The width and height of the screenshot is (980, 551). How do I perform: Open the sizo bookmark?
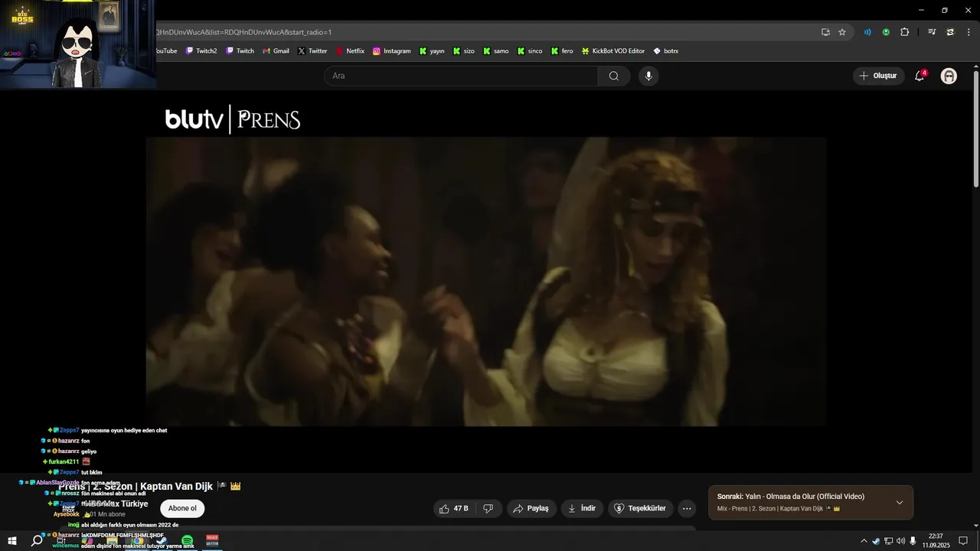click(464, 51)
